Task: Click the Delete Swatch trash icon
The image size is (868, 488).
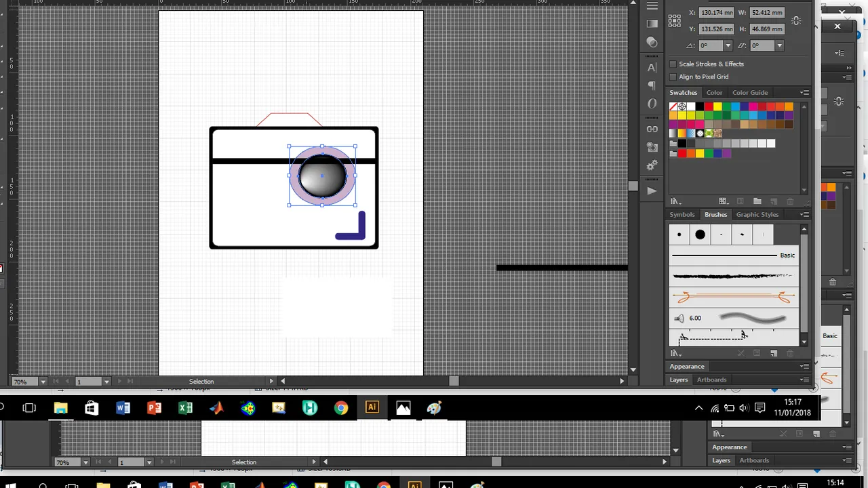Action: tap(790, 201)
